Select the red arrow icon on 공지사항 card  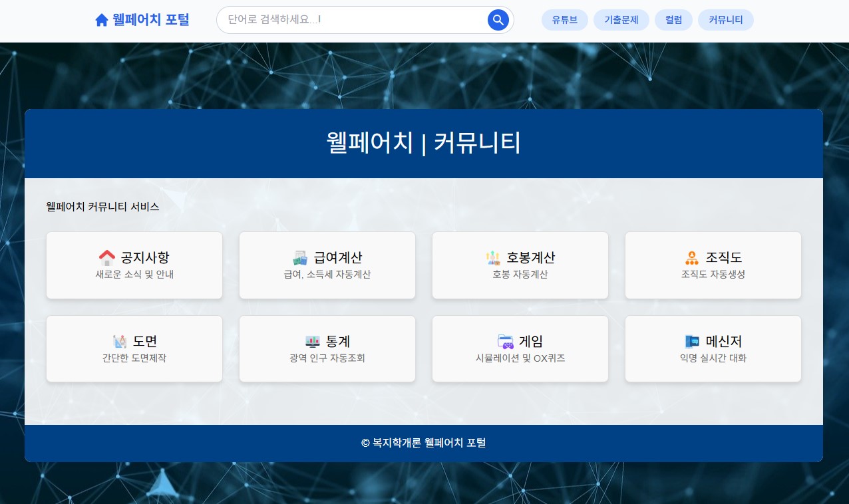tap(107, 256)
